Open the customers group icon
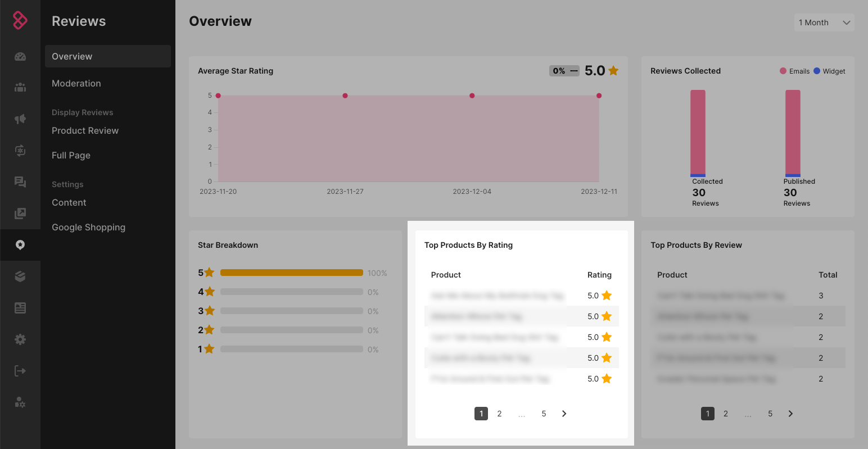868x449 pixels. coord(20,88)
